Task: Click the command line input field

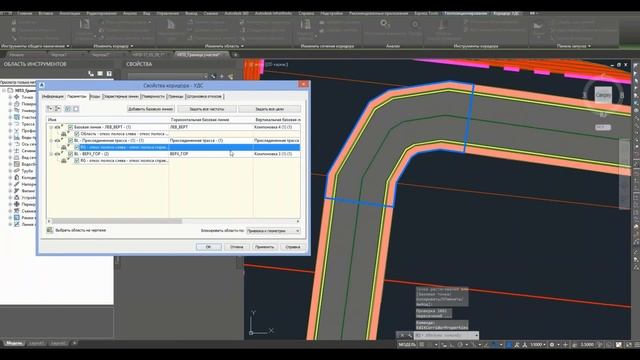Action: pos(447,336)
